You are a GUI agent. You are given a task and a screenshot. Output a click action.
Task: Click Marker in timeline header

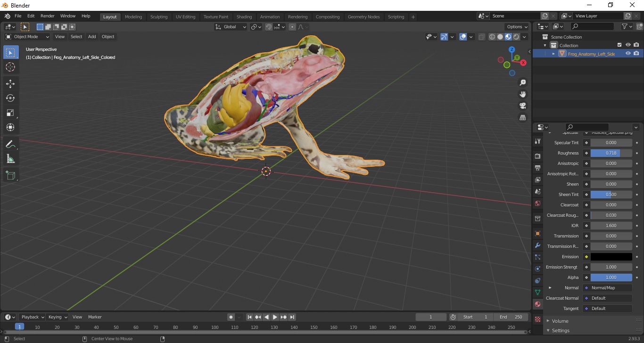[x=95, y=317]
